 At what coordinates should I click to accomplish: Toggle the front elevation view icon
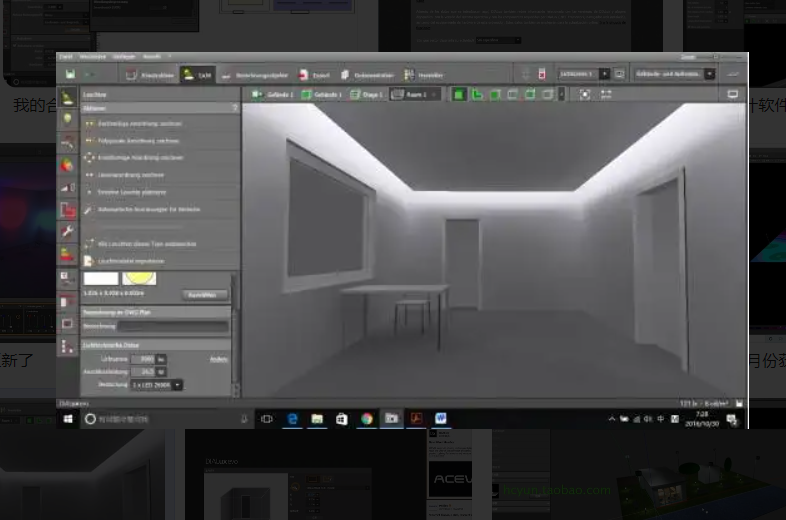pyautogui.click(x=495, y=94)
